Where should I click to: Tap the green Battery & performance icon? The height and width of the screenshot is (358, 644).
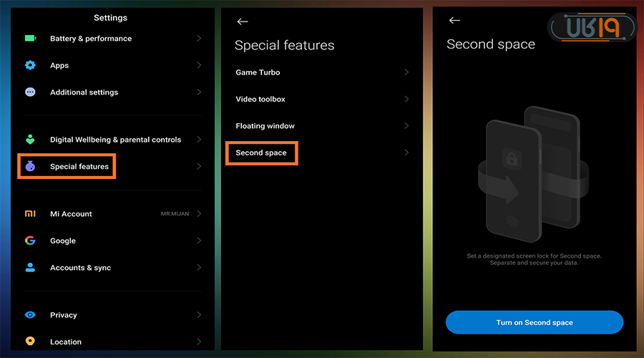30,39
